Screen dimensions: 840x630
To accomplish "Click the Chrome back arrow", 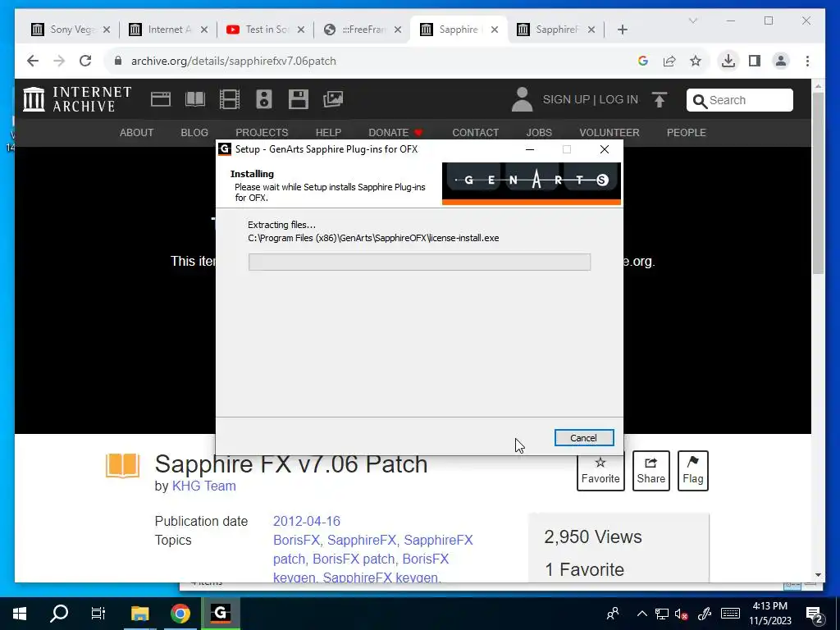I will (33, 61).
